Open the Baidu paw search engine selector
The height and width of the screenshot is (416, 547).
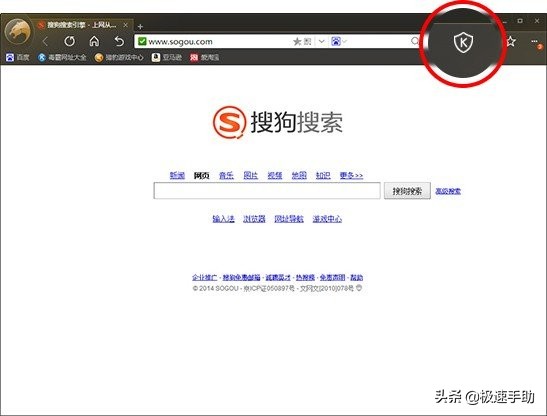[338, 42]
